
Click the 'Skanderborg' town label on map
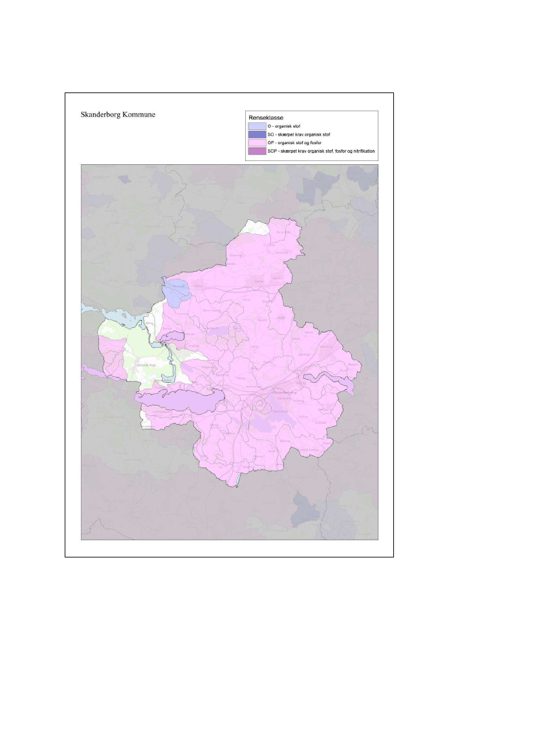286,393
